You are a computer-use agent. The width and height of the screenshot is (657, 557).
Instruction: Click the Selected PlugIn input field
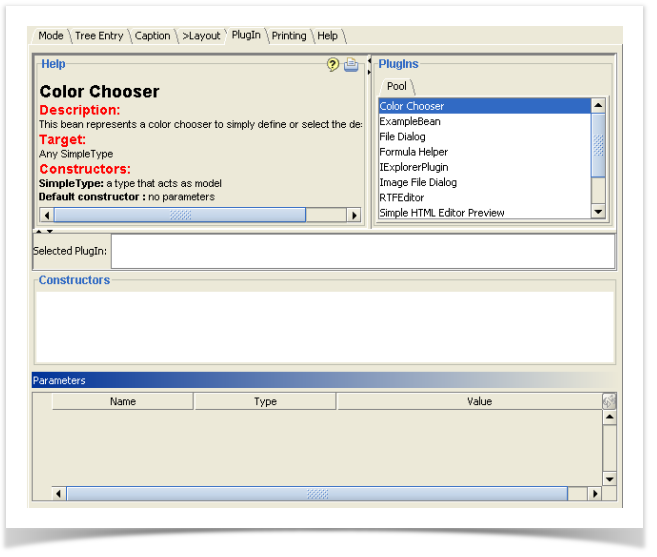(362, 251)
